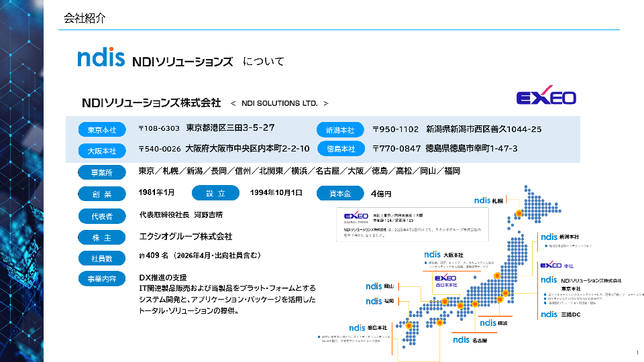The width and height of the screenshot is (644, 362).
Task: Click the office list starting with 東京／札幌
Action: [299, 171]
